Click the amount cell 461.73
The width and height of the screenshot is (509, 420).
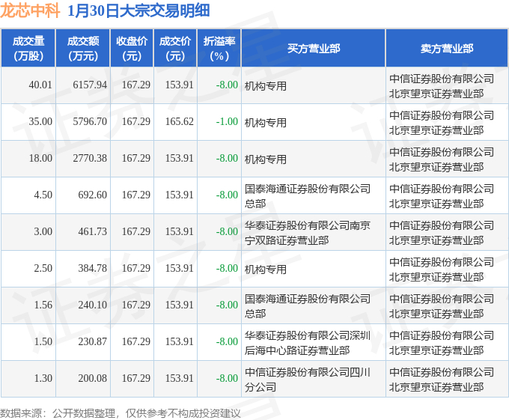(92, 232)
